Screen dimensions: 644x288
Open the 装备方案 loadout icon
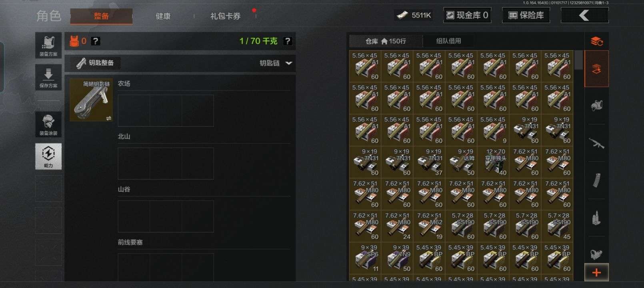point(48,46)
